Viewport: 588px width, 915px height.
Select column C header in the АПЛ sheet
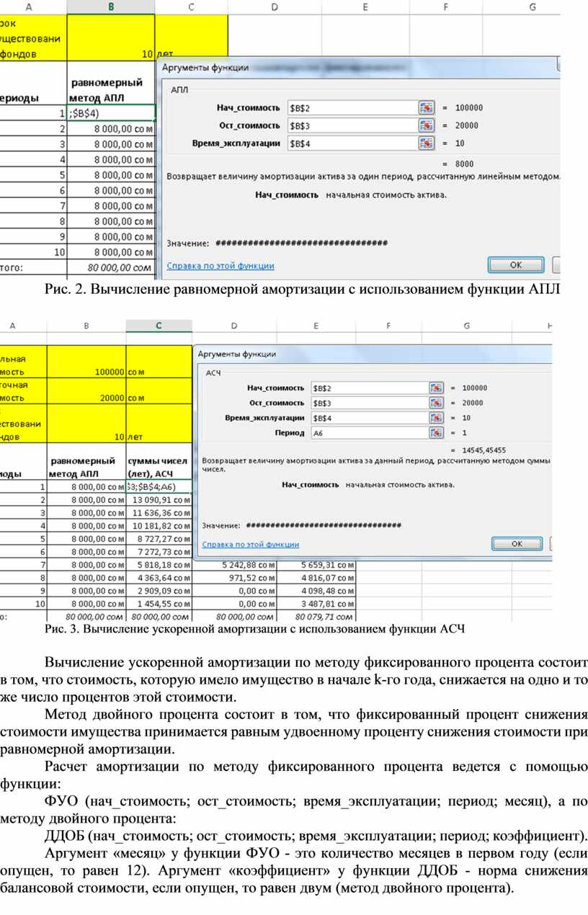(x=192, y=6)
